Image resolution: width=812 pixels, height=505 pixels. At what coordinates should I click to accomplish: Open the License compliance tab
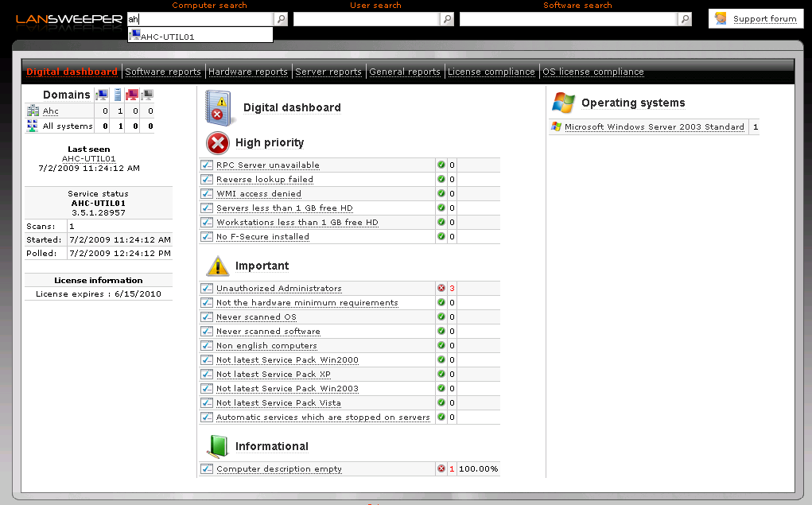coord(491,72)
